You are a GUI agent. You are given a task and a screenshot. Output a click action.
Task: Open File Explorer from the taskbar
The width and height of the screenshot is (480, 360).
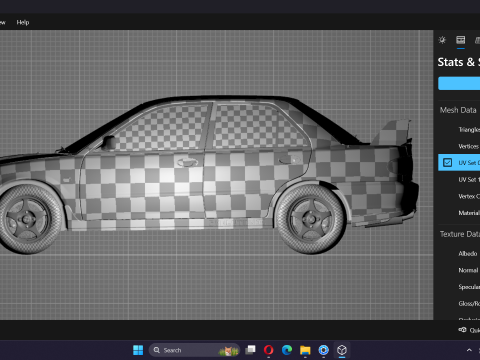click(305, 350)
